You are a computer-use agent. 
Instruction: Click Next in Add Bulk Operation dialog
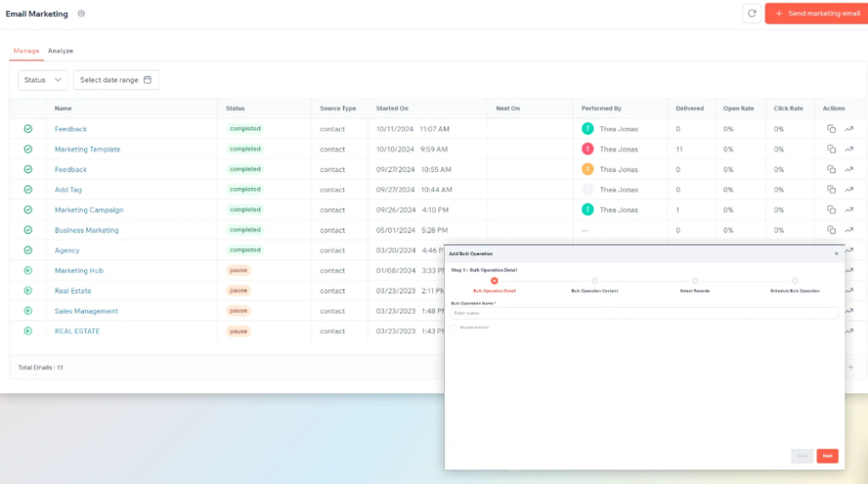(x=827, y=456)
